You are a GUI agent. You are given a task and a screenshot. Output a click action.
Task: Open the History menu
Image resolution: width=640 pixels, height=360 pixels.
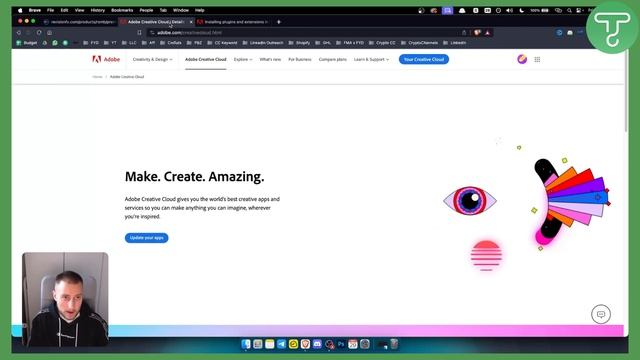[x=97, y=10]
